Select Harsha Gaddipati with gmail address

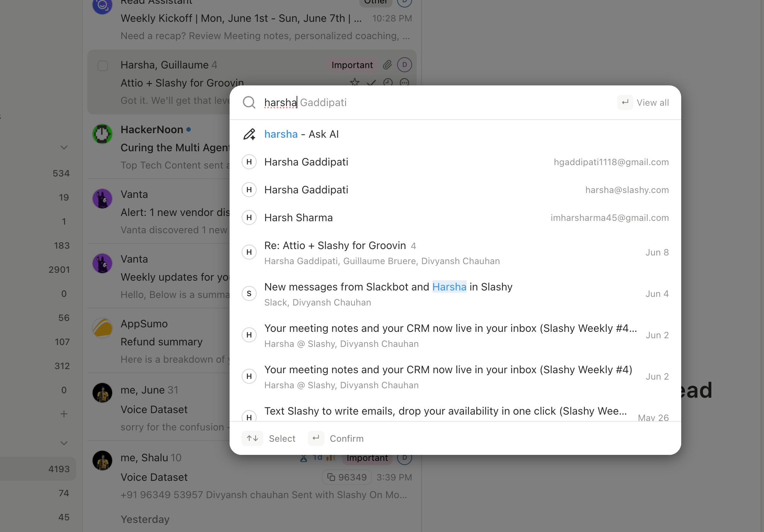coord(455,162)
